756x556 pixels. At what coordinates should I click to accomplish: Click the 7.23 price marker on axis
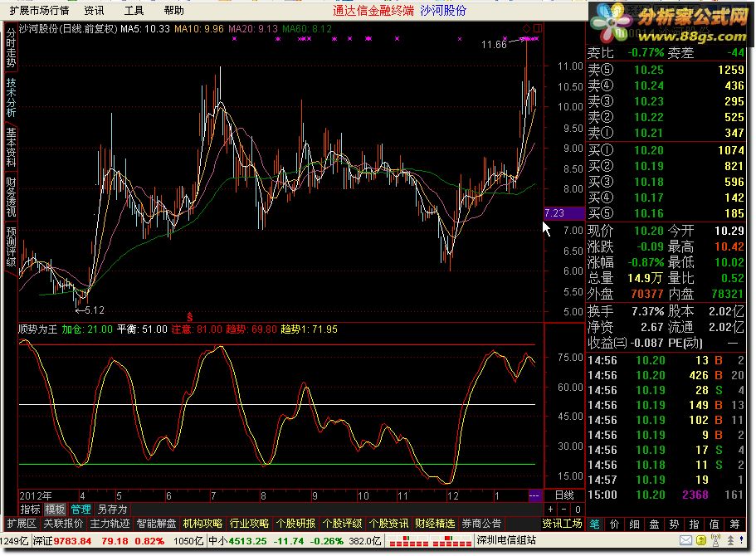point(564,213)
